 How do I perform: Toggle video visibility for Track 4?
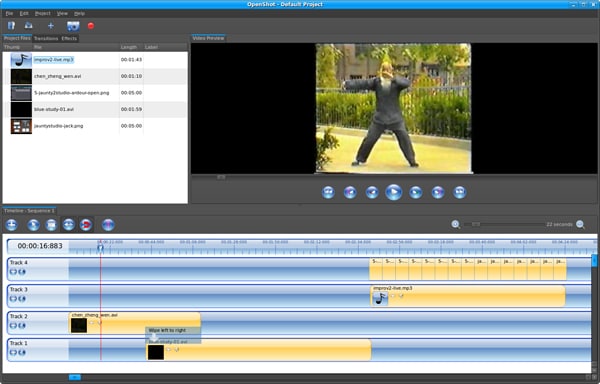point(13,272)
